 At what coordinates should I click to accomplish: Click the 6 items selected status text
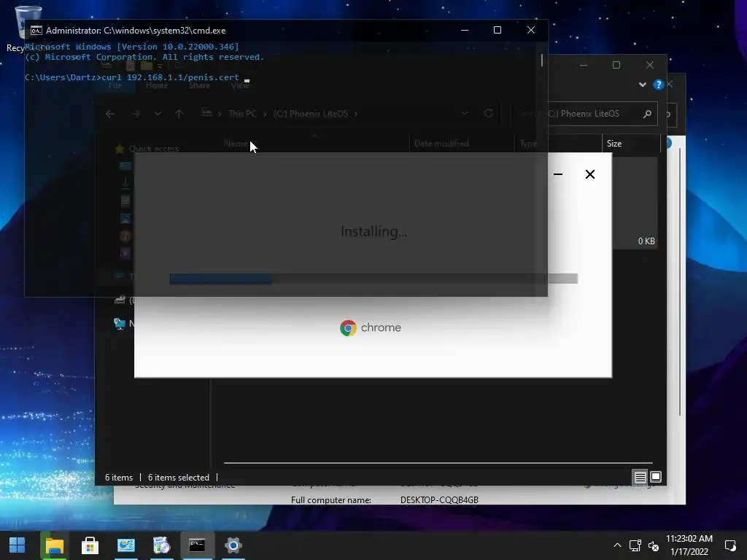coord(178,477)
